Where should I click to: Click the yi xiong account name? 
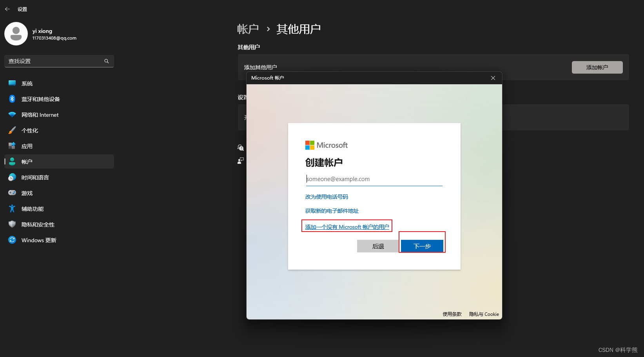pos(42,31)
